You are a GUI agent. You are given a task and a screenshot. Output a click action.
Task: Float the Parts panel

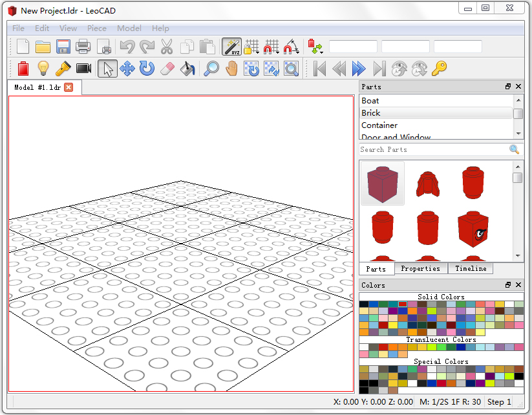(508, 87)
